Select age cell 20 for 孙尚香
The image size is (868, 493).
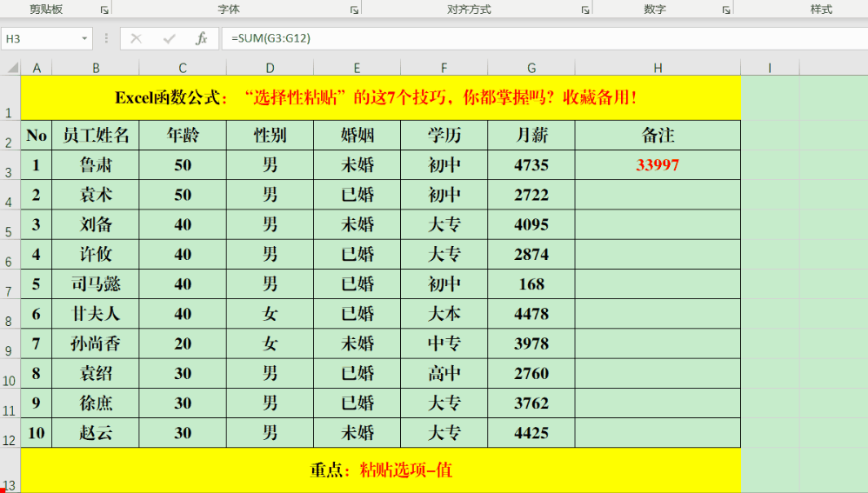tap(183, 343)
